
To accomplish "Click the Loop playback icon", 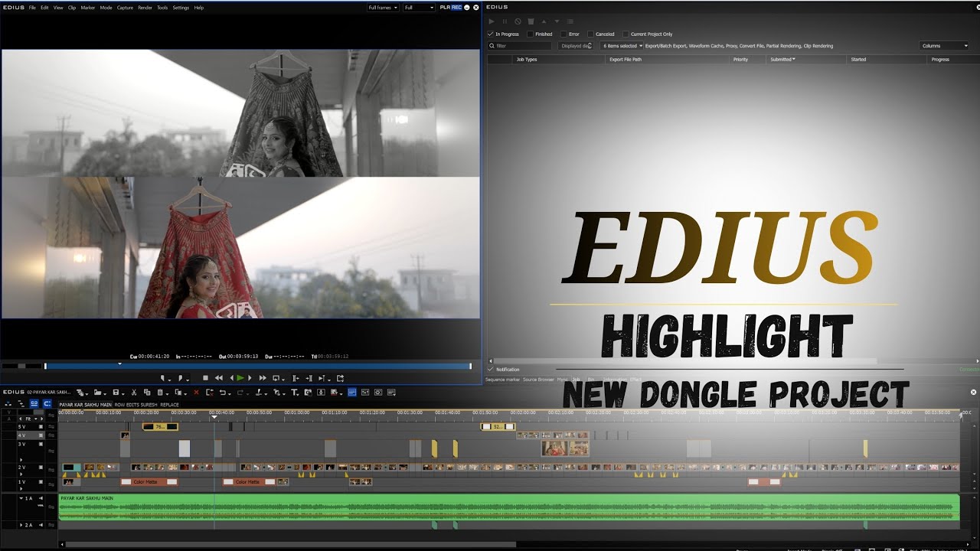I will click(x=276, y=378).
